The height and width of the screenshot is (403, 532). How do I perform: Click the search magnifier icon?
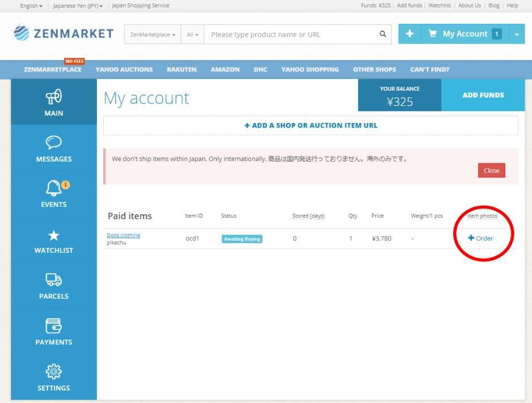click(x=383, y=34)
